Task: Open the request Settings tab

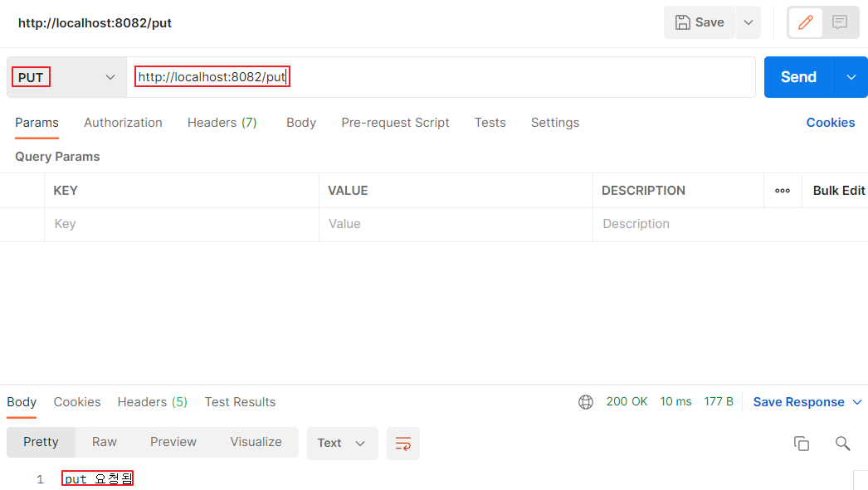Action: (x=554, y=123)
